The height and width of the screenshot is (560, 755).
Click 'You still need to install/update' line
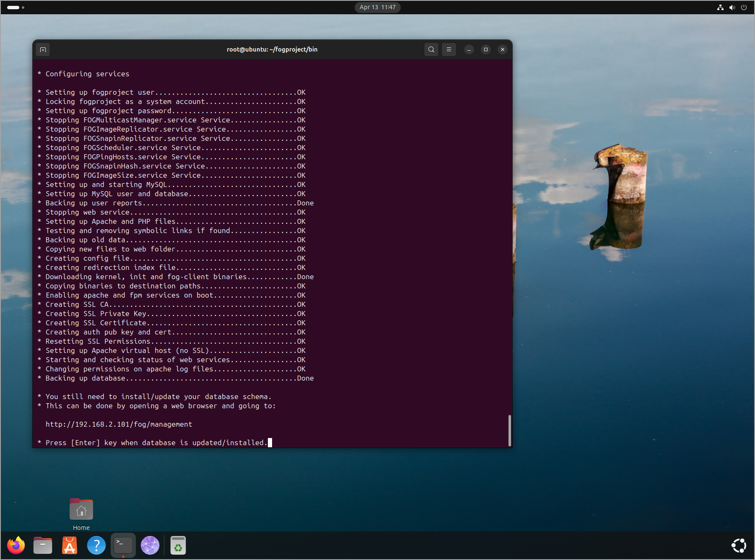pos(154,397)
